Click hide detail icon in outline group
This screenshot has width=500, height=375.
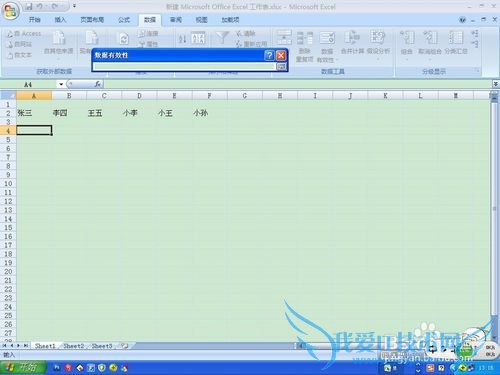tap(475, 44)
